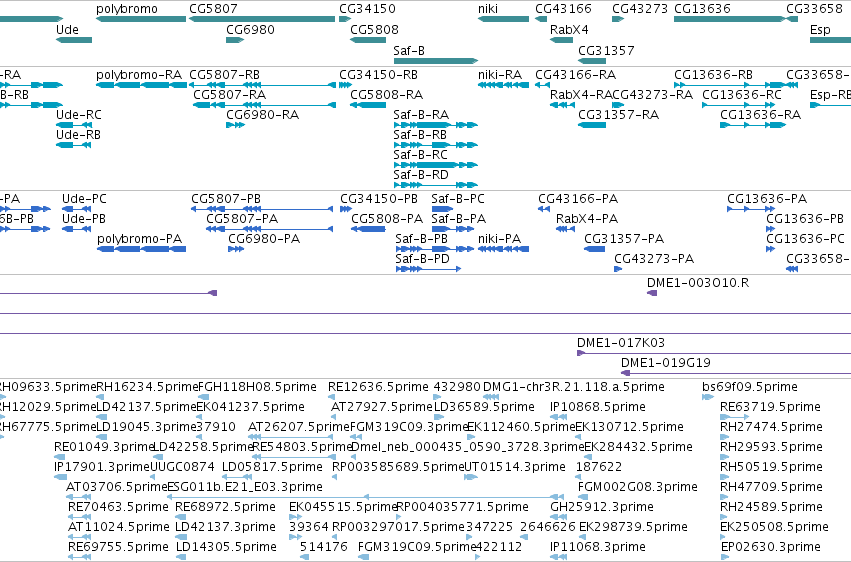This screenshot has height=562, width=851.
Task: Select the CG6980 gene label
Action: pos(250,29)
